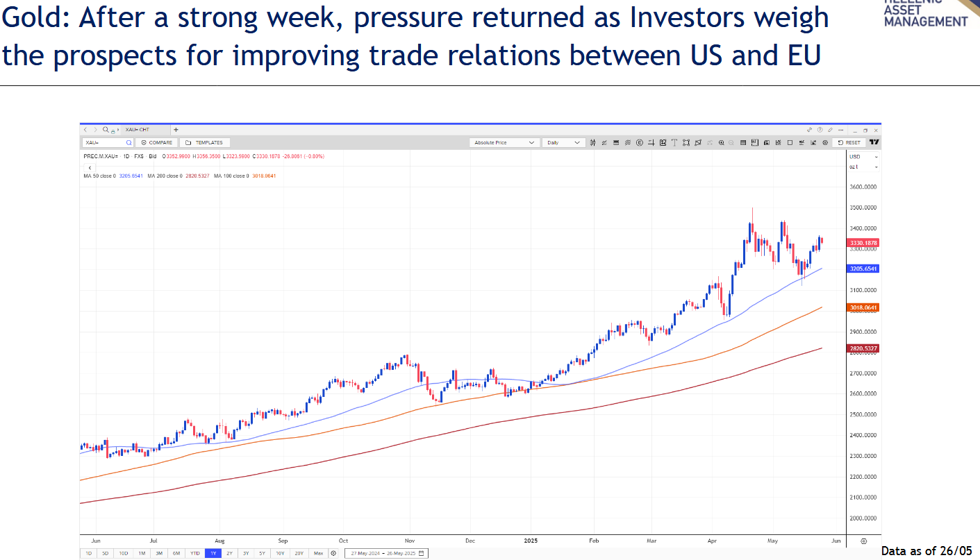Open the Absolute Price dropdown

pyautogui.click(x=504, y=142)
